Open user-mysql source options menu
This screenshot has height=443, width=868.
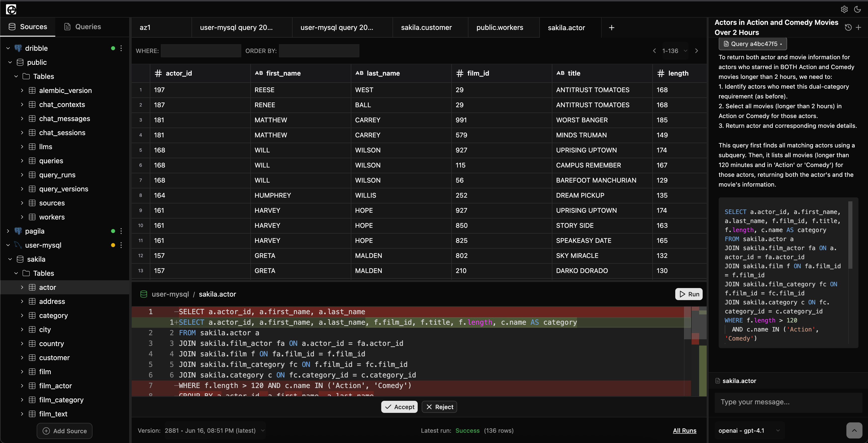tap(121, 245)
